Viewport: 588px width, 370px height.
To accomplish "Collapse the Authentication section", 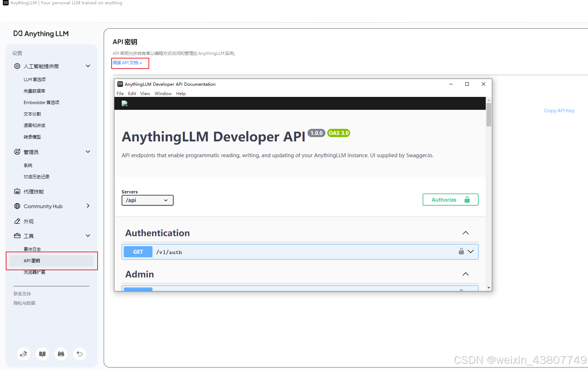I will tap(466, 233).
